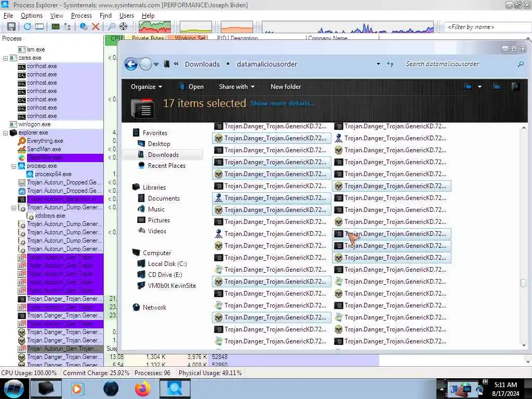Click the help icon in Explorer toolbar

(515, 87)
